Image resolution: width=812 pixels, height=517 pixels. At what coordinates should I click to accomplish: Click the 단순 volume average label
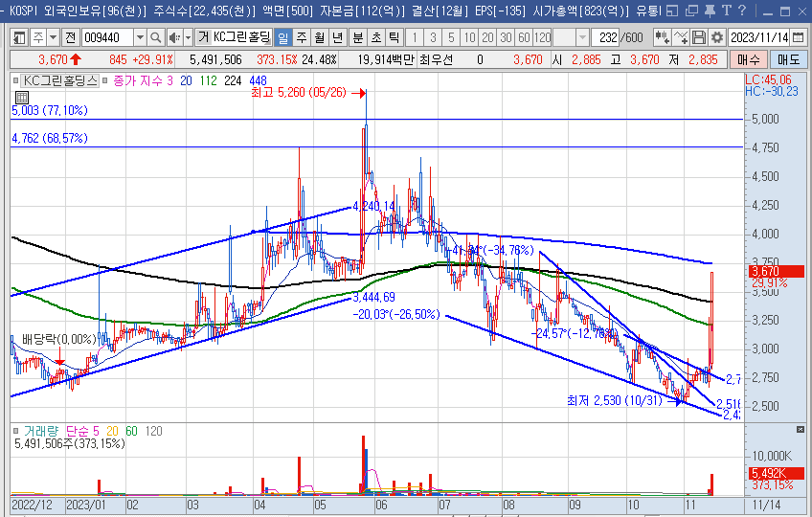point(78,431)
